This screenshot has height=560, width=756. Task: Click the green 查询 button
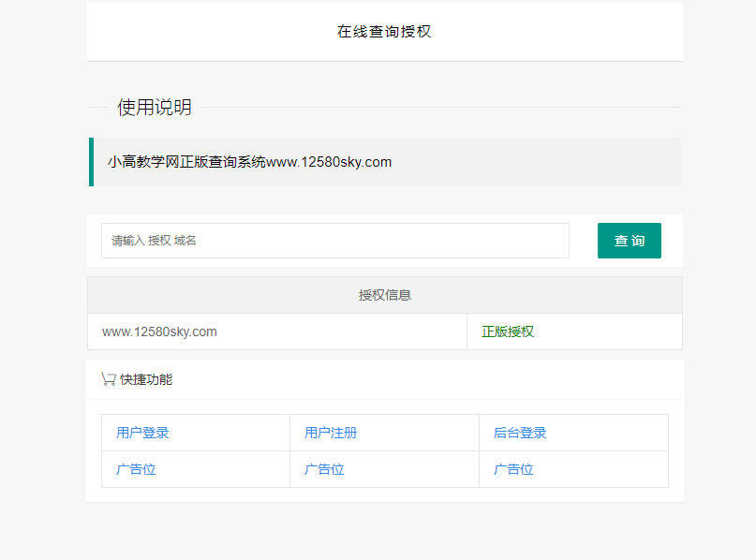pyautogui.click(x=630, y=241)
